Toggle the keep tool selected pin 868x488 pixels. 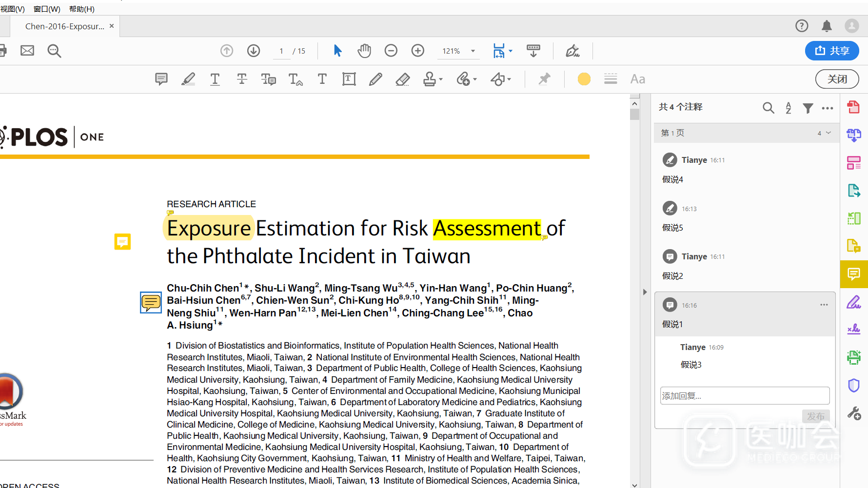coord(544,79)
